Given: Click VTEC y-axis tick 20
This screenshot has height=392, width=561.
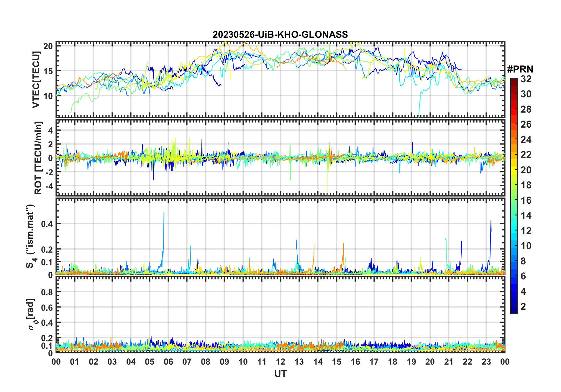Looking at the screenshot, I should (x=48, y=46).
